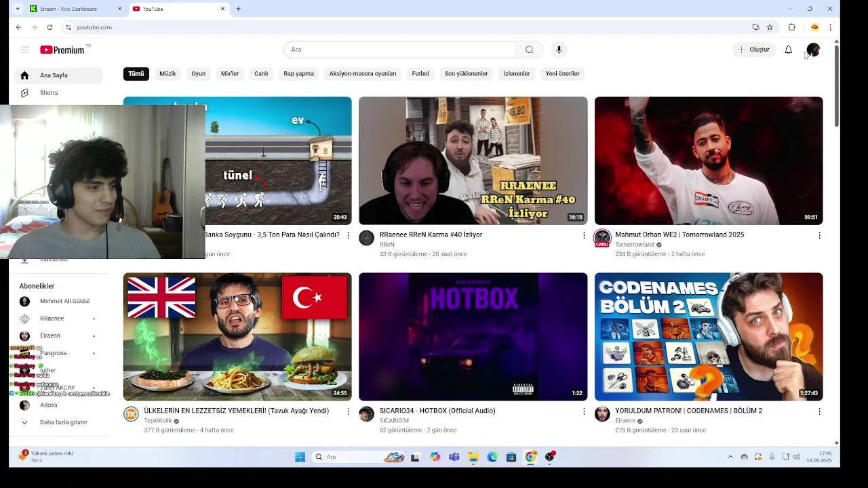
Task: Select the Mix'ler filter chip
Action: 230,73
